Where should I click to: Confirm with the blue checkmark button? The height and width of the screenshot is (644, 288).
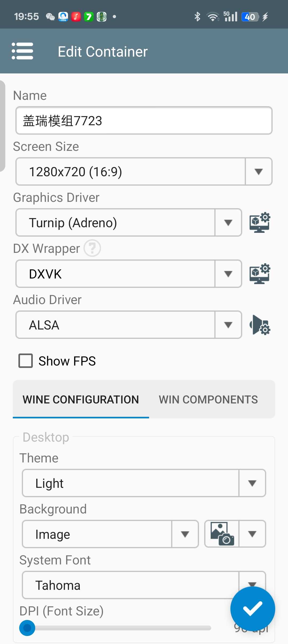(253, 609)
